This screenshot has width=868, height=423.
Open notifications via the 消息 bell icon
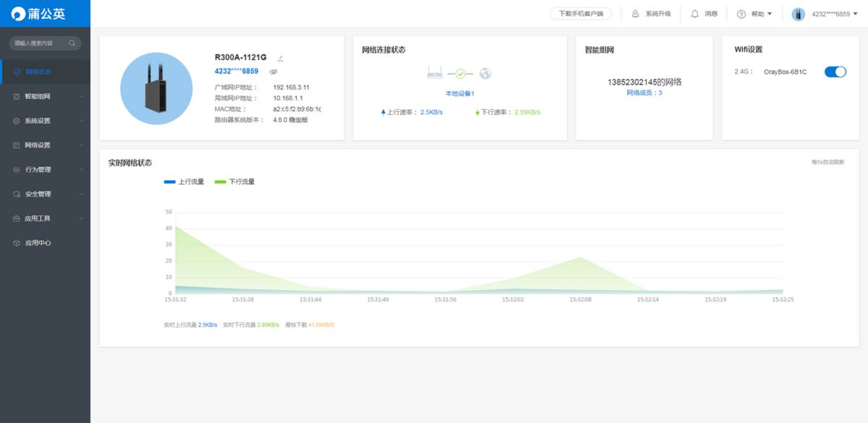point(694,14)
